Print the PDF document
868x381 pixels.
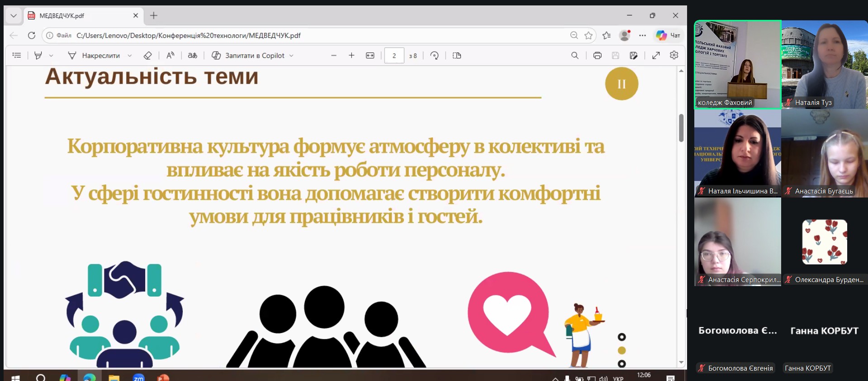(x=597, y=55)
